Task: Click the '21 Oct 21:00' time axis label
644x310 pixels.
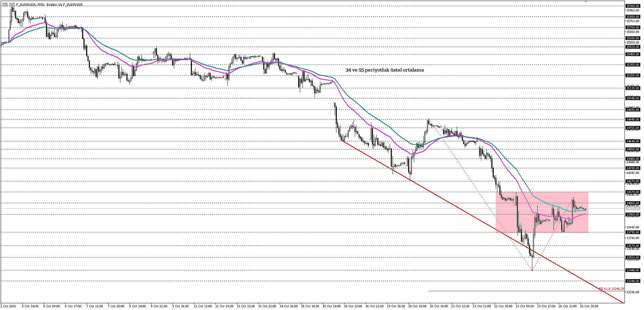Action: [482, 306]
